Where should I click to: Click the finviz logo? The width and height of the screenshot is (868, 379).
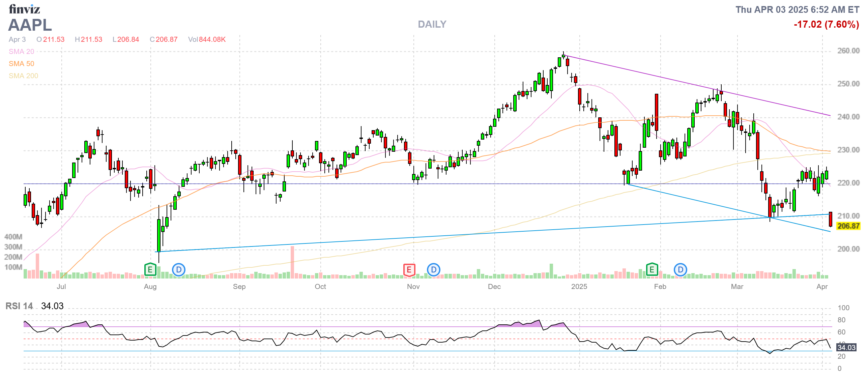coord(24,9)
